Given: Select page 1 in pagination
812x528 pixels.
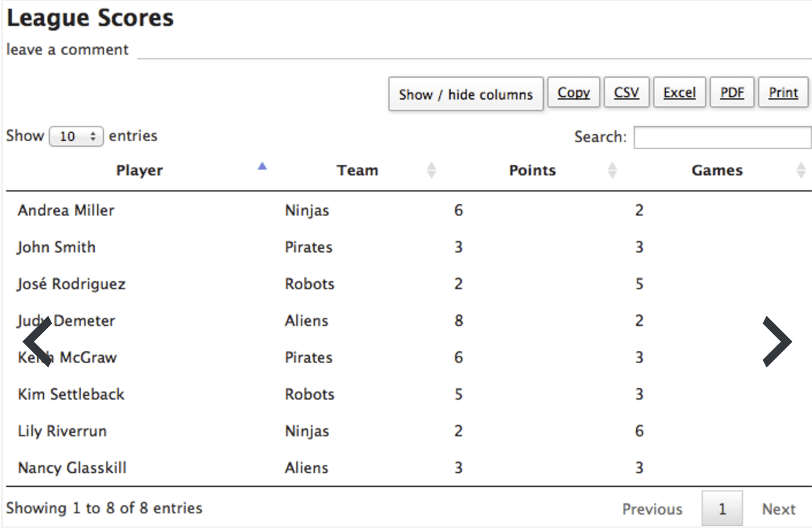Looking at the screenshot, I should pos(722,509).
